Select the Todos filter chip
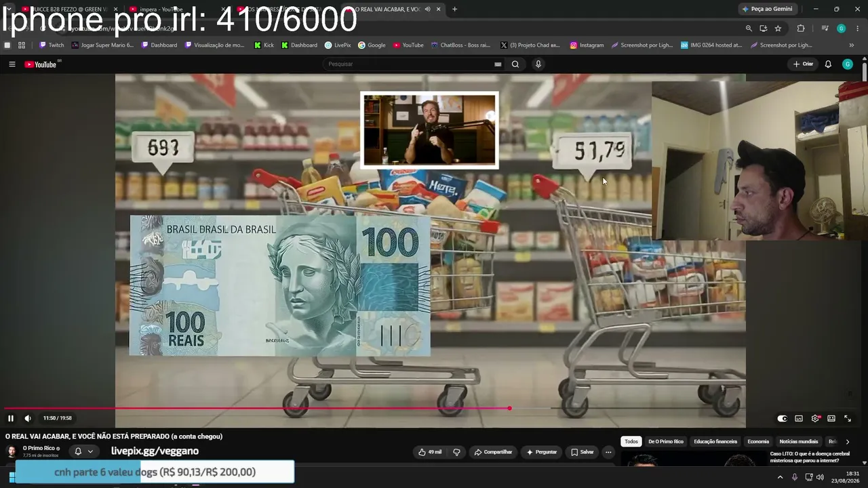Screen dimensions: 868x488 coord(631,442)
